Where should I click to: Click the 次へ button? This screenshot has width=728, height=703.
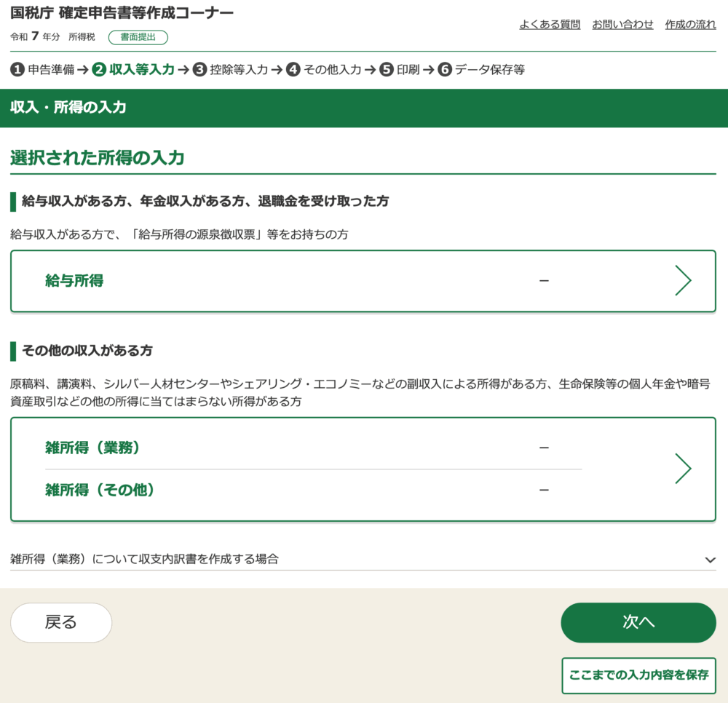638,622
